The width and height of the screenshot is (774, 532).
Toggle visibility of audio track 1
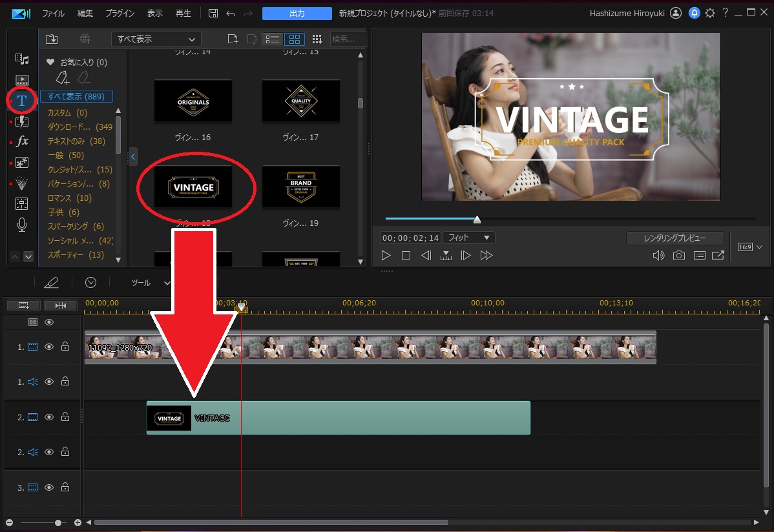point(49,382)
